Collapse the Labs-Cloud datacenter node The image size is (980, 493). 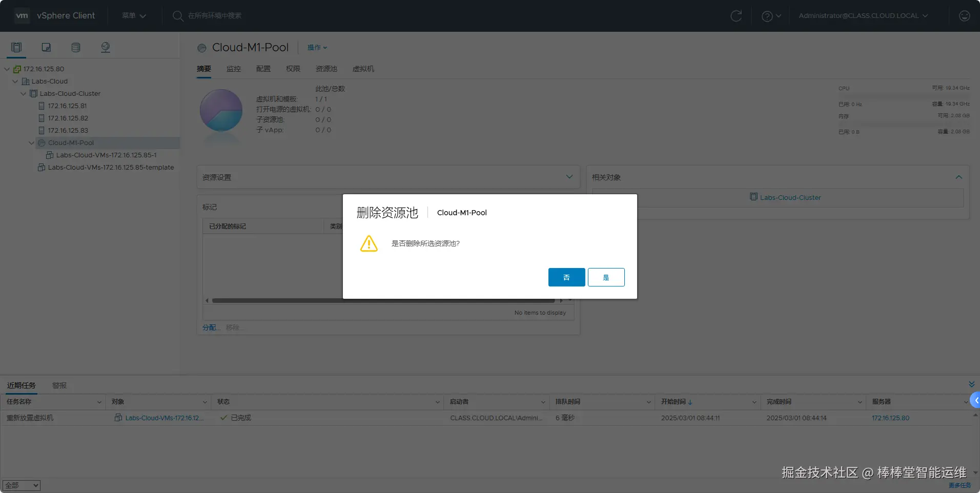(x=15, y=81)
